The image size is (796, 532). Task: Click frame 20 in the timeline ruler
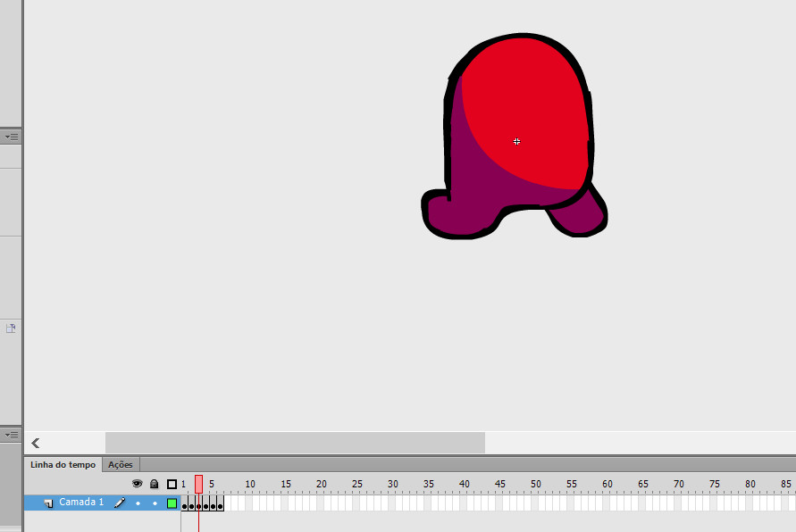click(322, 483)
